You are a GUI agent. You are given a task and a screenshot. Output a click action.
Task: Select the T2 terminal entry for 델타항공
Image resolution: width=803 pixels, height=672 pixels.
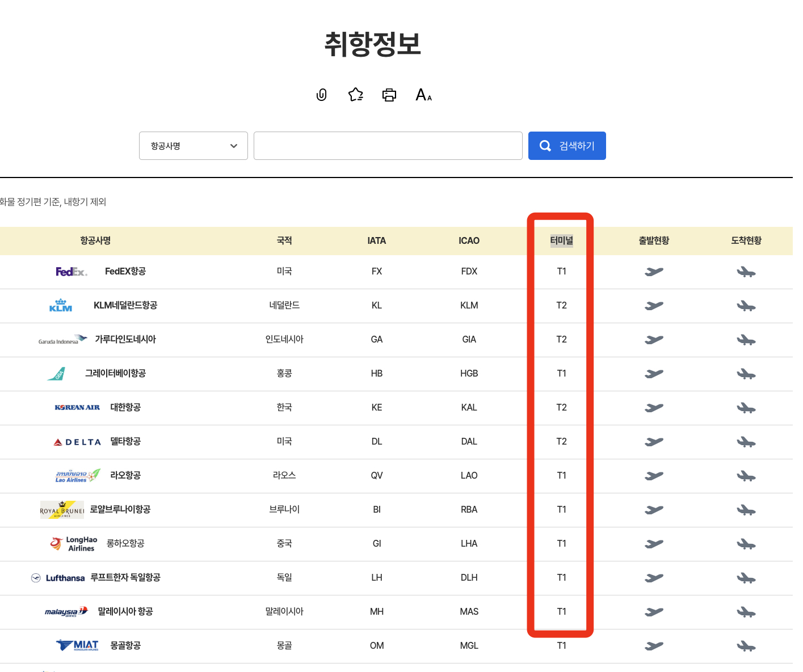click(561, 441)
